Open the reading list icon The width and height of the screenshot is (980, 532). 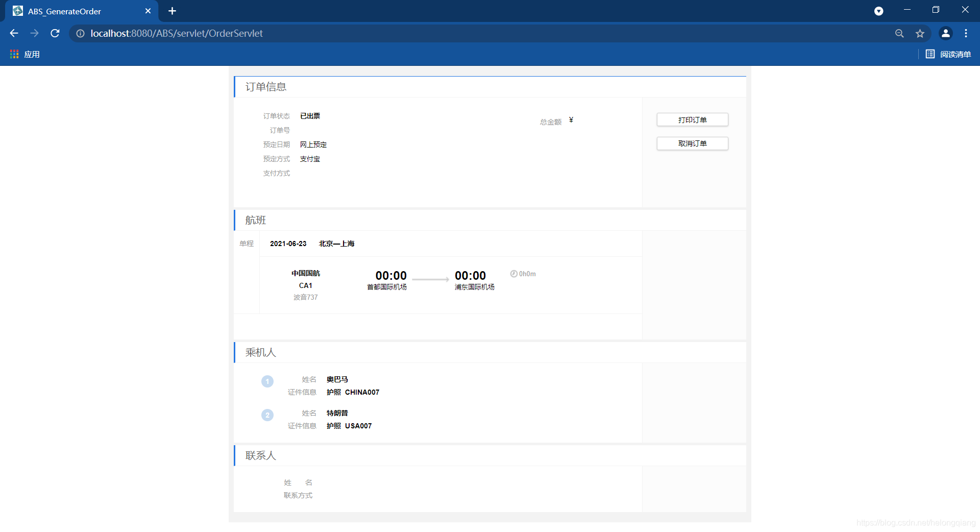pos(930,54)
